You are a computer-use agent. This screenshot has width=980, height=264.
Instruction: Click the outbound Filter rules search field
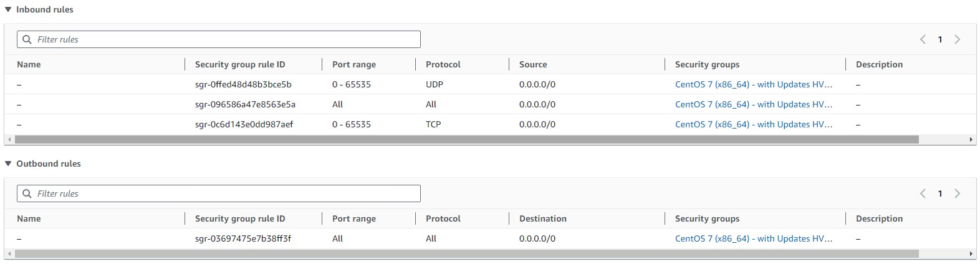219,193
